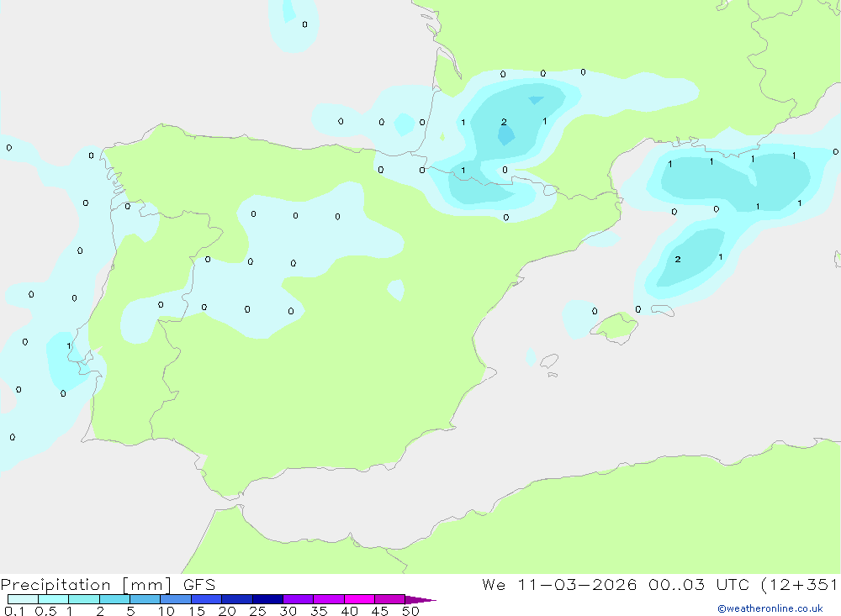Viewport: 841px width, 616px height.
Task: Click the 0.1 legend scale label
Action: (14, 611)
